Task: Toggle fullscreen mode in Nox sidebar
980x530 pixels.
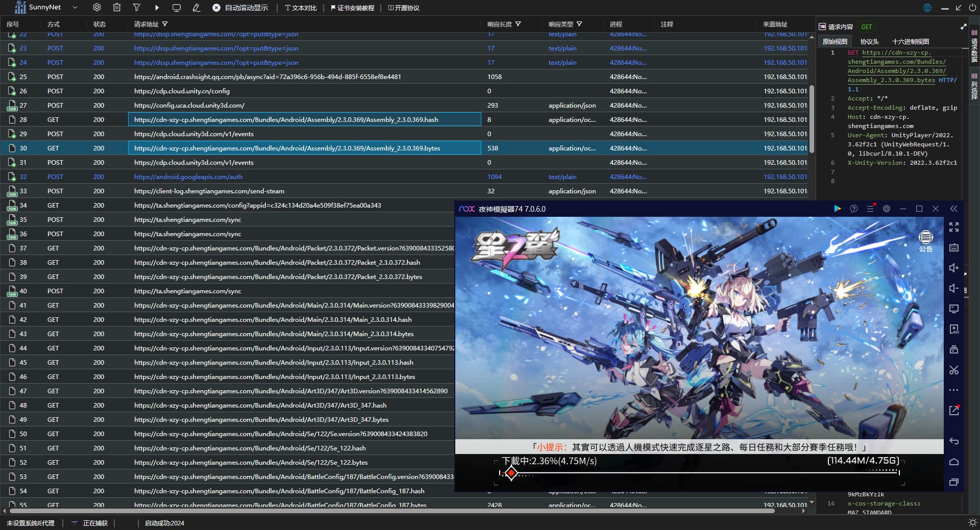Action: [x=953, y=227]
